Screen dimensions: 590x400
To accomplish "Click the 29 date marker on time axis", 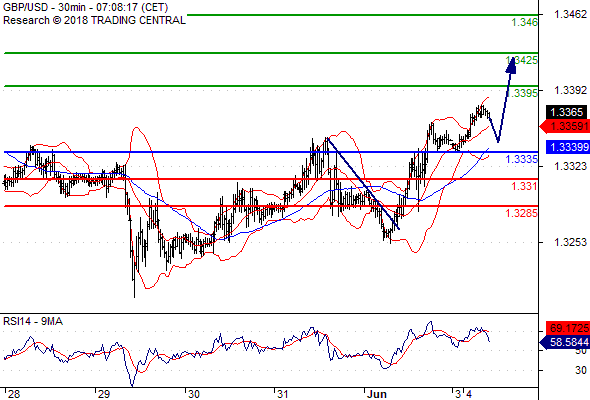I will [103, 394].
